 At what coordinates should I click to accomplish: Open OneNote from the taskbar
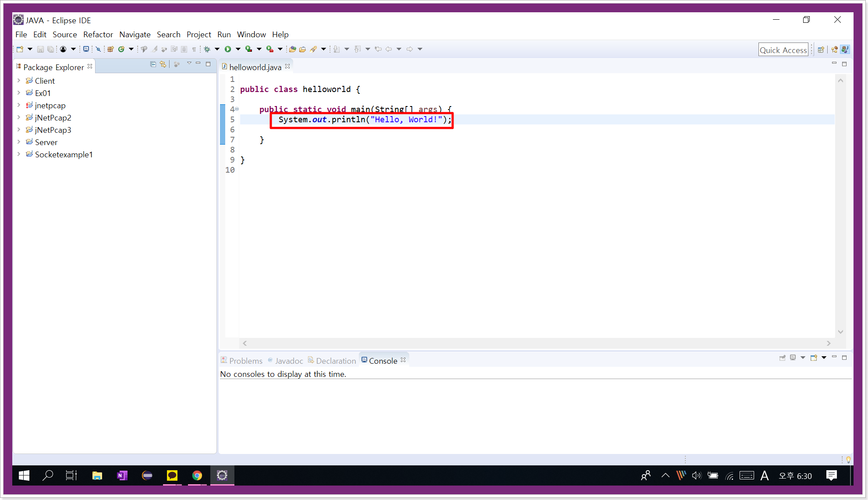click(x=122, y=475)
